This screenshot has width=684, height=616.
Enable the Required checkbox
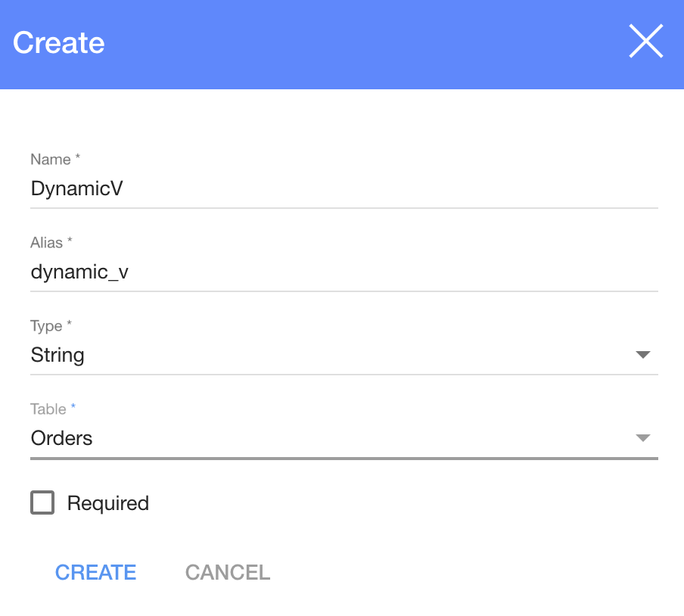(42, 502)
